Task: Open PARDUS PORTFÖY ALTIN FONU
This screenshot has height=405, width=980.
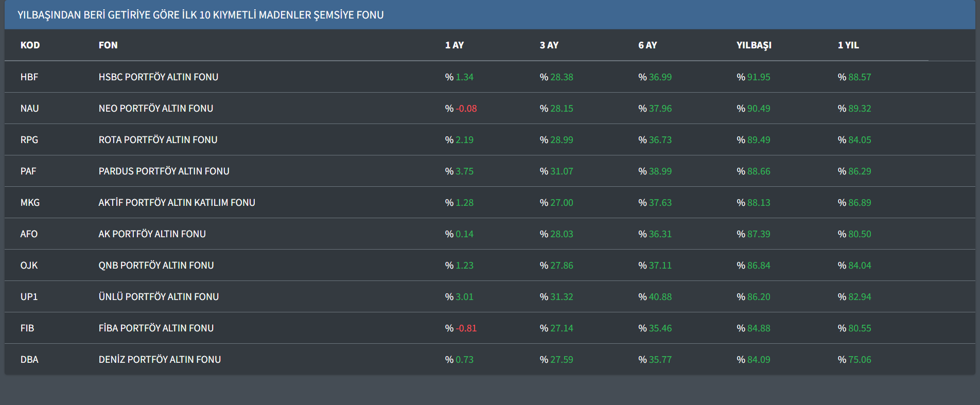Action: point(164,171)
